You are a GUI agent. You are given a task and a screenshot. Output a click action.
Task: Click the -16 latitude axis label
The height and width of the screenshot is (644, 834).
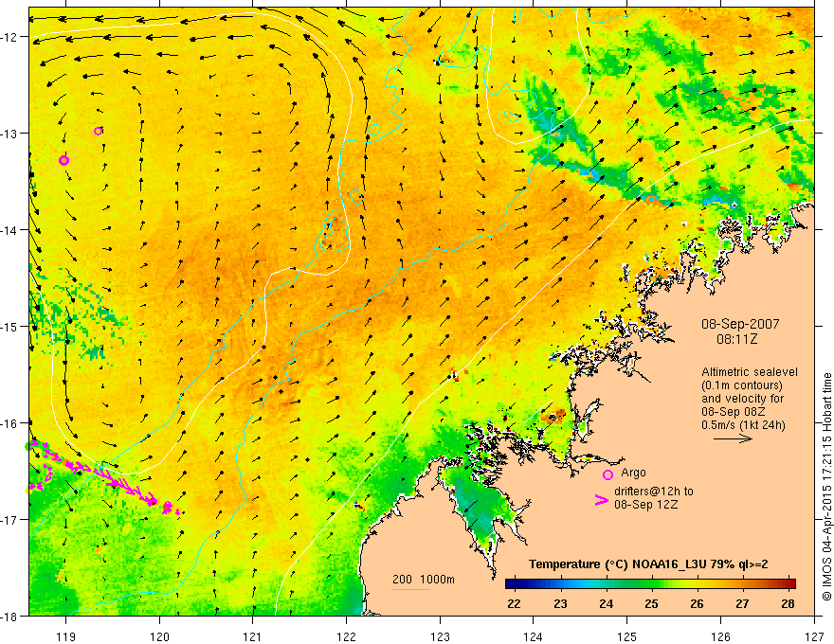coord(10,423)
